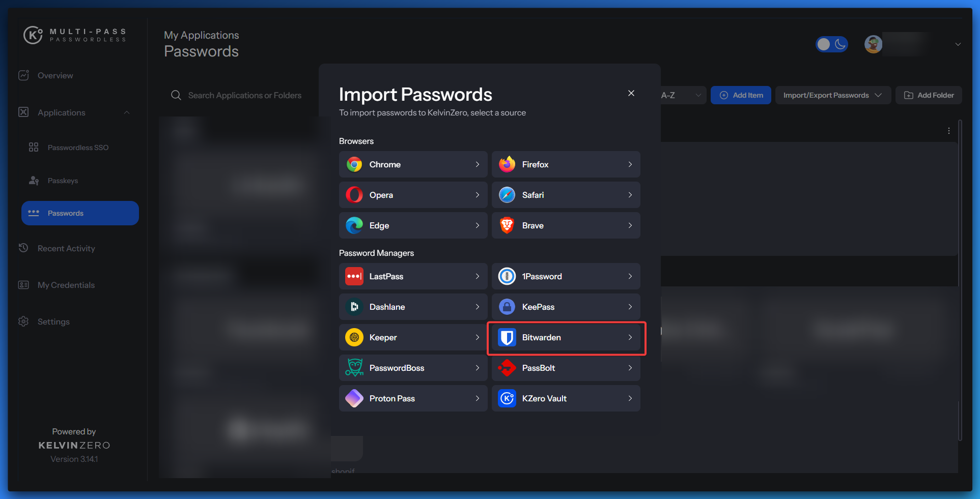Click the PasswordBoss owl icon
980x499 pixels.
tap(354, 368)
